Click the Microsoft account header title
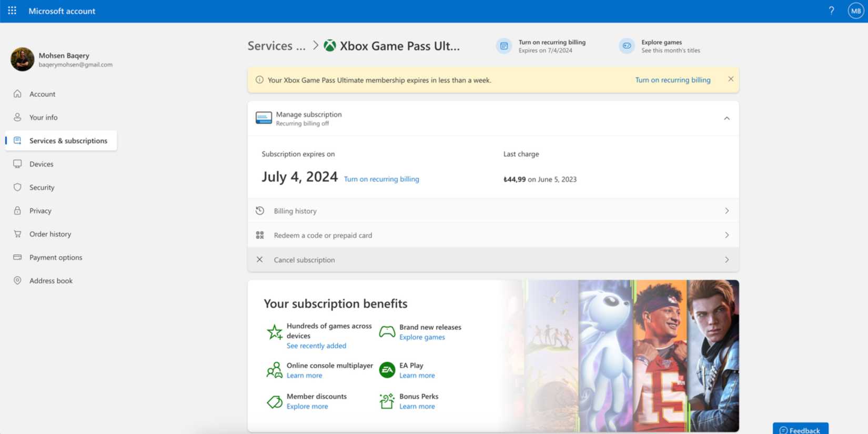 tap(62, 11)
